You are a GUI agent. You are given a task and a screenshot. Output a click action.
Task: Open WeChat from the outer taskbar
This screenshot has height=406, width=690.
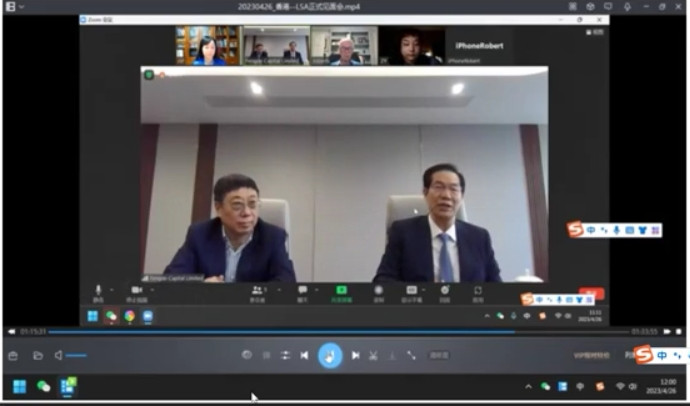coord(43,387)
